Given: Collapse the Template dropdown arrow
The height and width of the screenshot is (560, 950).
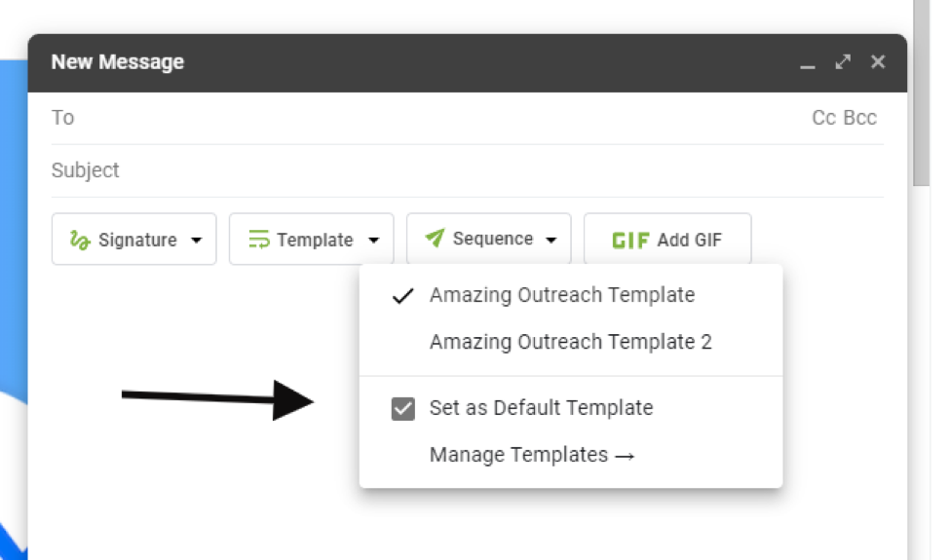Looking at the screenshot, I should click(374, 241).
